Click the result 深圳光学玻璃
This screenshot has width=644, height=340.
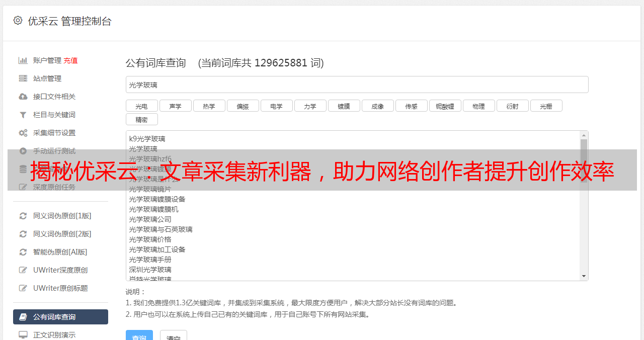coord(150,270)
